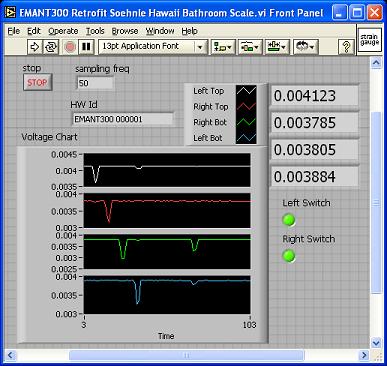Click the vertical scrollbar thumb
The height and width of the screenshot is (366, 387).
click(x=376, y=203)
